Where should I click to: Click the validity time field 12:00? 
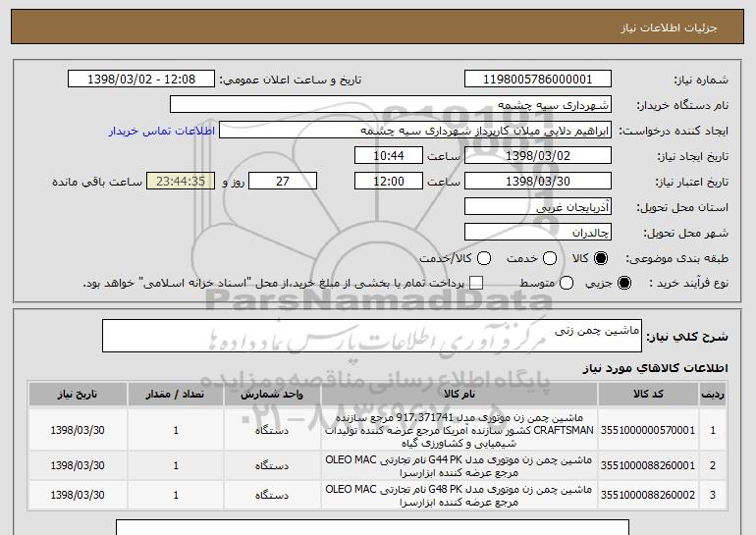pos(389,182)
